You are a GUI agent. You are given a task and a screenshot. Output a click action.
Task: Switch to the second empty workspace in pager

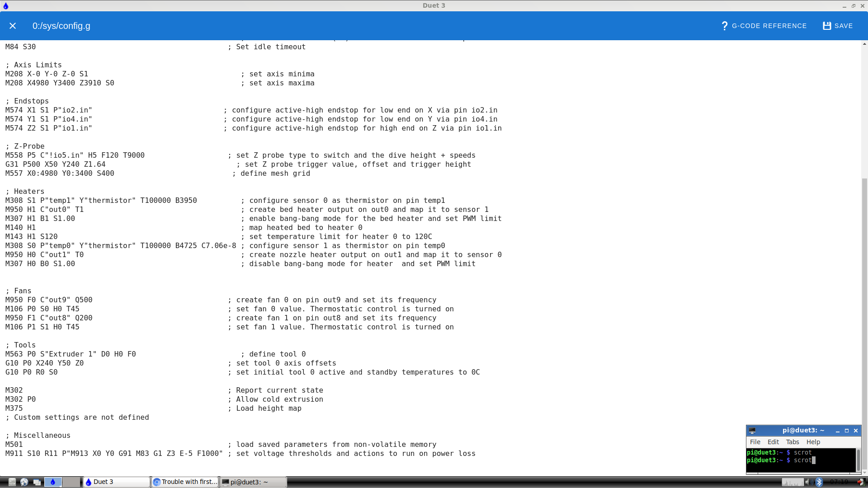click(71, 482)
